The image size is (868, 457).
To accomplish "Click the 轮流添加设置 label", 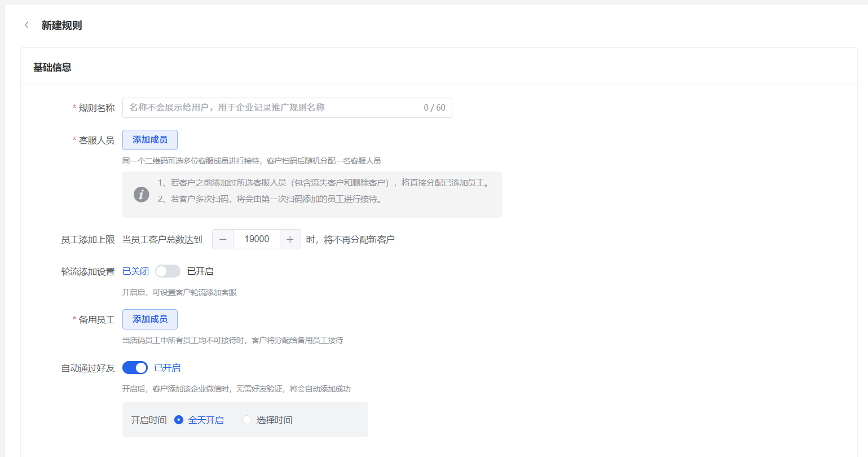I will [88, 271].
